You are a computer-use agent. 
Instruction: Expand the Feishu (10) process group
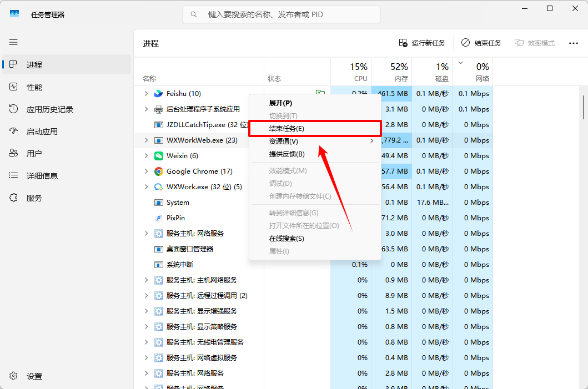146,94
